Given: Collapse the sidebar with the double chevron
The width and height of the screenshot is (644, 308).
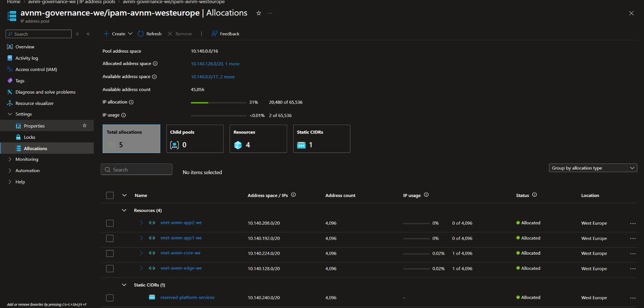Looking at the screenshot, I should coord(88,34).
